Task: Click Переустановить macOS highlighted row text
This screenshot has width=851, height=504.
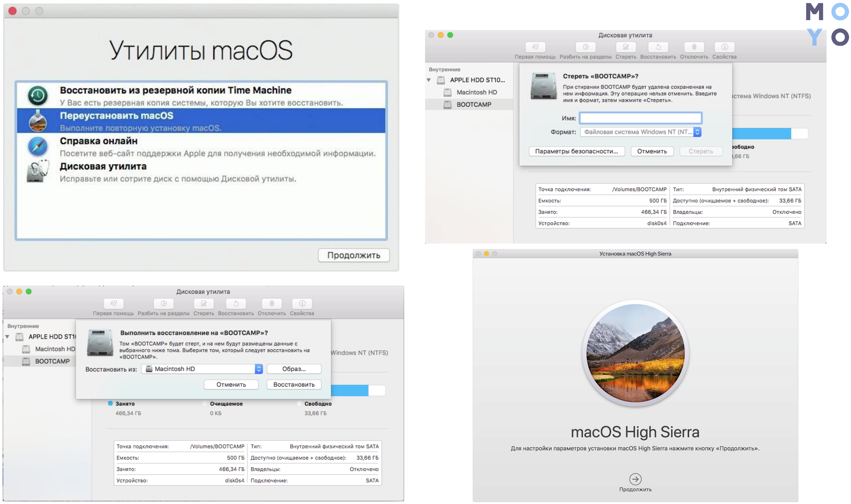Action: (116, 116)
